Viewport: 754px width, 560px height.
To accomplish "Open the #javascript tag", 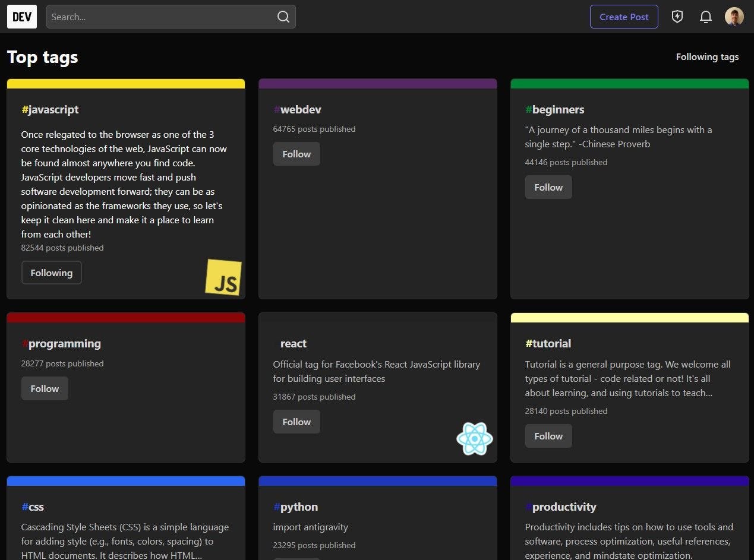I will 50,109.
